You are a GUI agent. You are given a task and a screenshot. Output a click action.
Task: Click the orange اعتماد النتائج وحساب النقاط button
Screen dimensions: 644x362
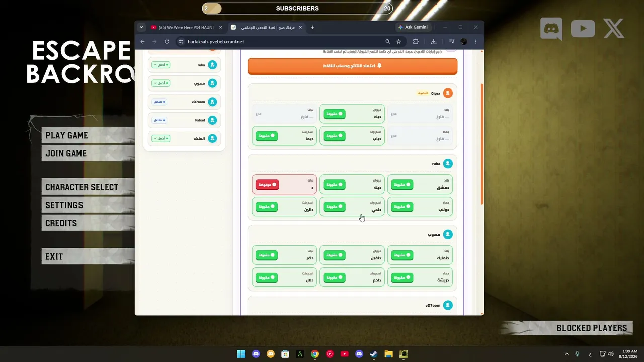pyautogui.click(x=352, y=66)
